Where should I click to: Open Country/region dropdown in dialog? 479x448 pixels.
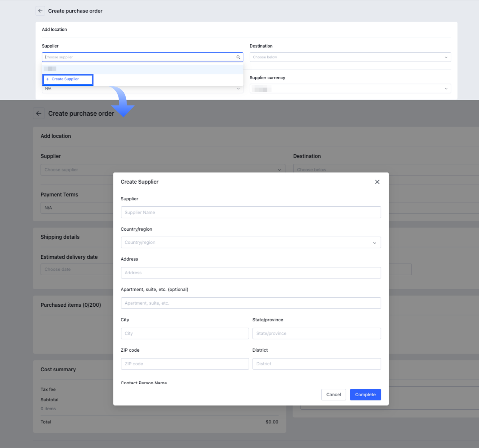pyautogui.click(x=251, y=243)
